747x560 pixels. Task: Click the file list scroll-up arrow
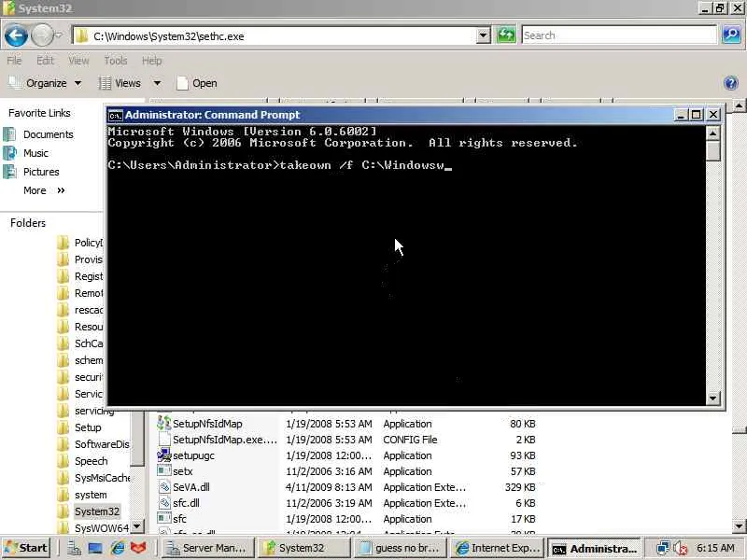tap(739, 105)
